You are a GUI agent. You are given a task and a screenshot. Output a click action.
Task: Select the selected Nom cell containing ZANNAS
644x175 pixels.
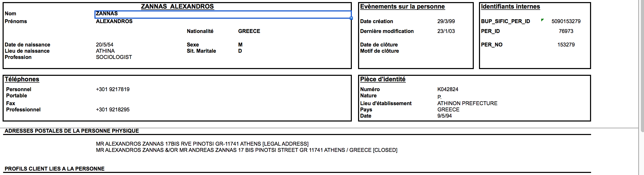[x=223, y=14]
